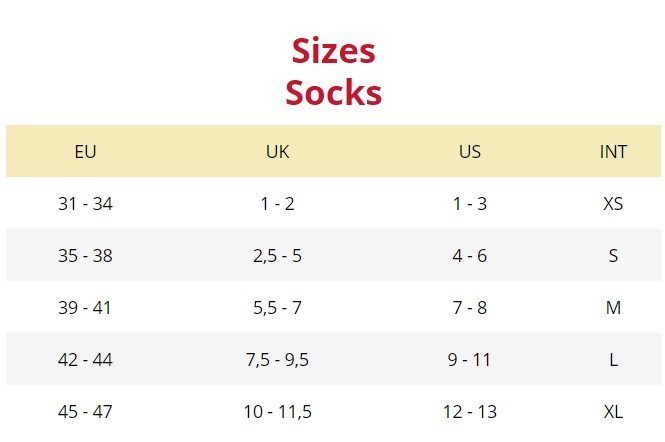Click US size 9 - 11 cell
The width and height of the screenshot is (665, 442).
pyautogui.click(x=469, y=360)
